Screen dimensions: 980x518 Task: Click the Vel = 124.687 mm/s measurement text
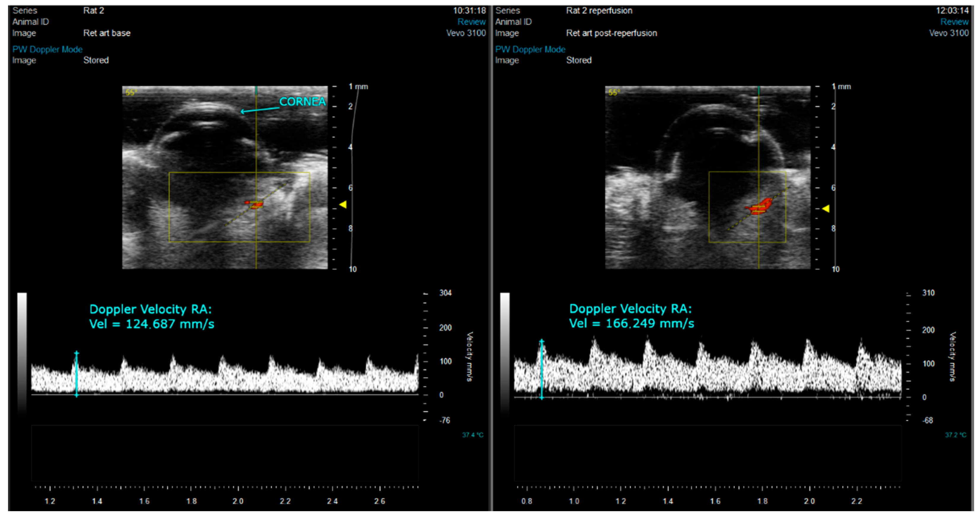(x=152, y=324)
